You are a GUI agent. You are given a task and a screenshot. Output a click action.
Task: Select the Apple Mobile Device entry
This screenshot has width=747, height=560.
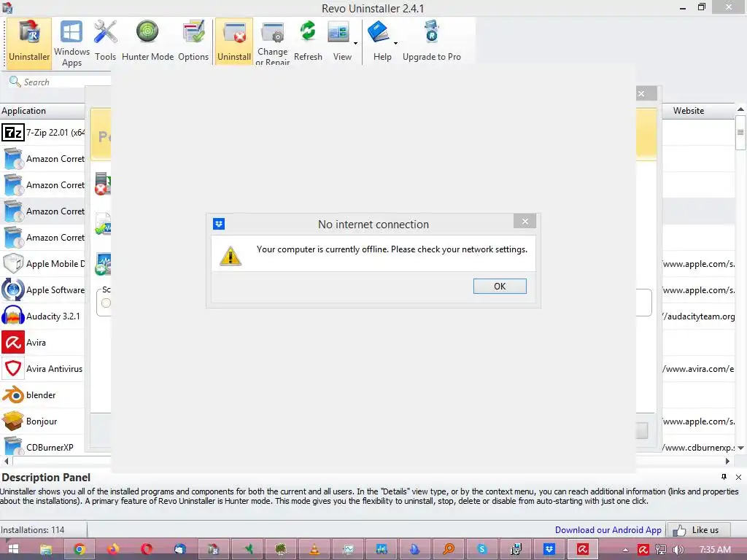click(43, 263)
